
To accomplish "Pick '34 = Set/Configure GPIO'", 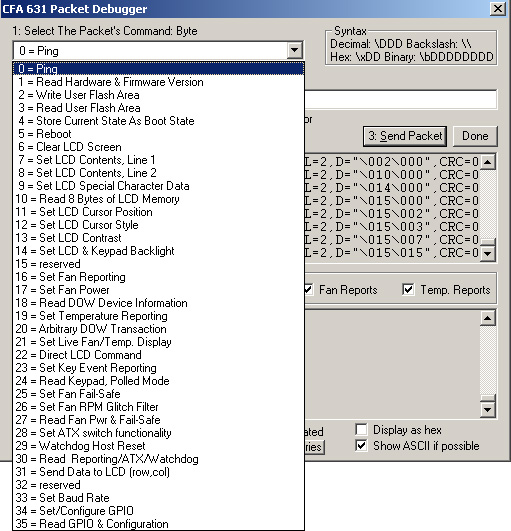I will coord(158,511).
